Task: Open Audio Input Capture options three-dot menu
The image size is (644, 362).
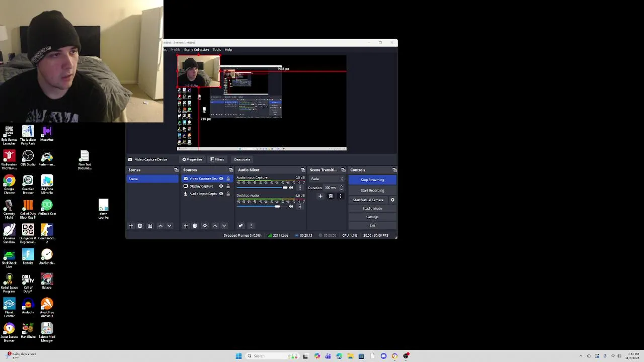Action: pos(300,188)
